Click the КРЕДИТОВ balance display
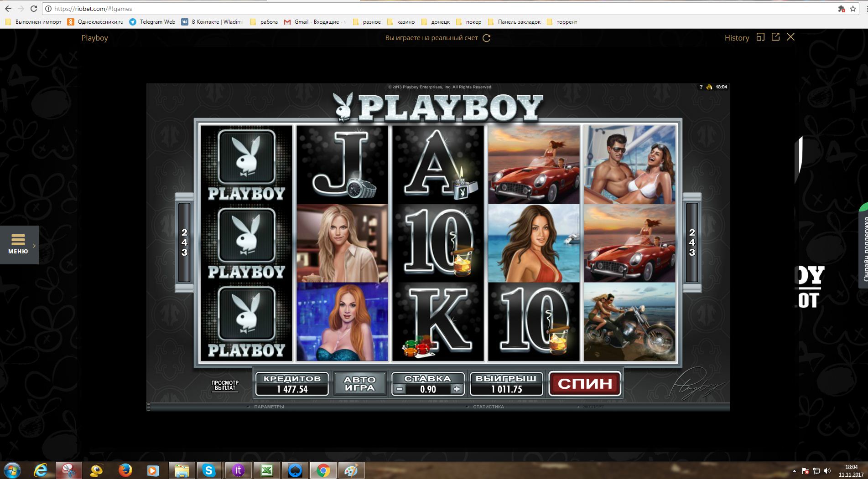This screenshot has width=868, height=479. coord(292,384)
